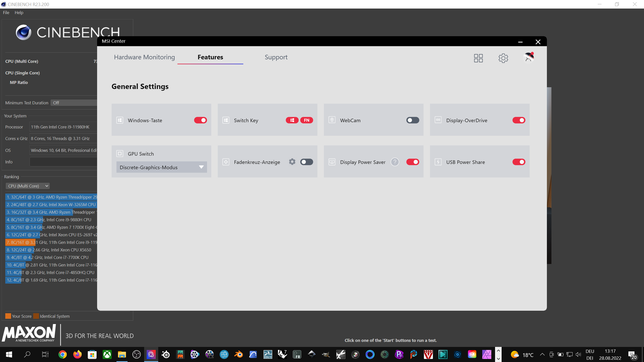The image size is (644, 362).
Task: Disable the Windows-Taste toggle
Action: 200,120
